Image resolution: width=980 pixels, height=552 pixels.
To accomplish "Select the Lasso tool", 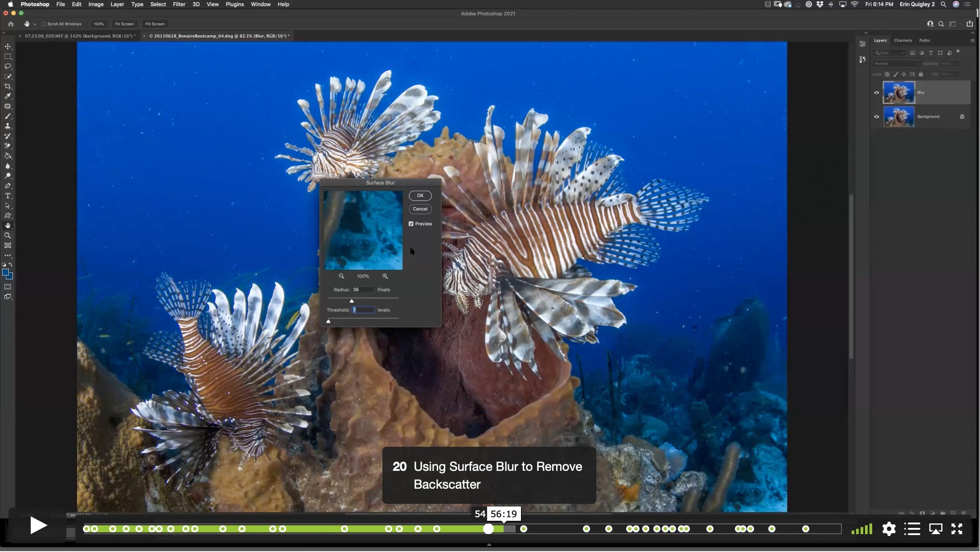I will (x=8, y=66).
